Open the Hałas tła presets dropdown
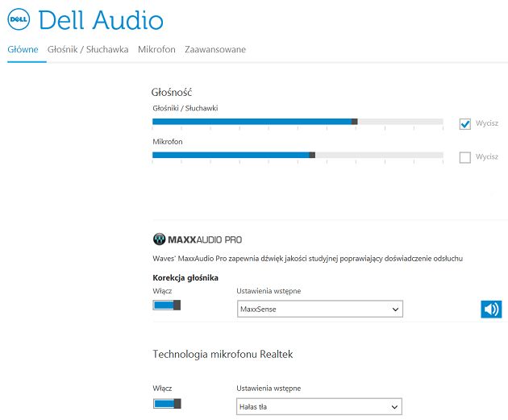Image resolution: width=508 pixels, height=420 pixels. pyautogui.click(x=319, y=407)
